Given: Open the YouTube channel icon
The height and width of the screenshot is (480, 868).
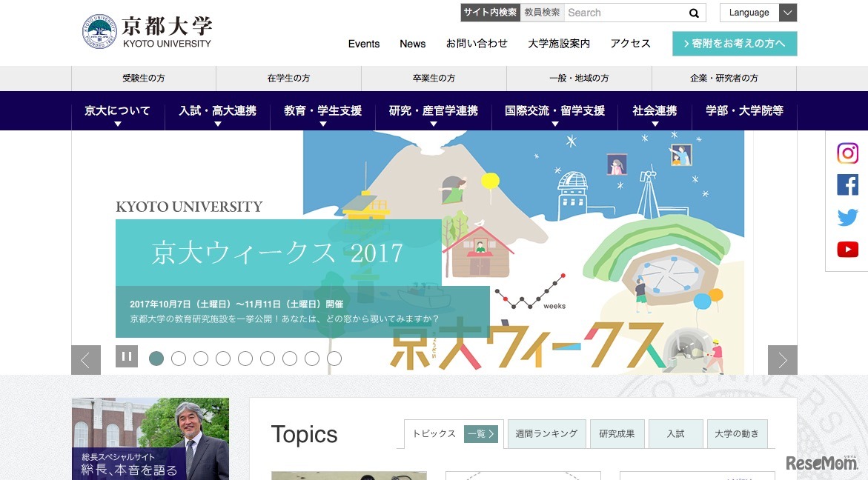Looking at the screenshot, I should (847, 249).
